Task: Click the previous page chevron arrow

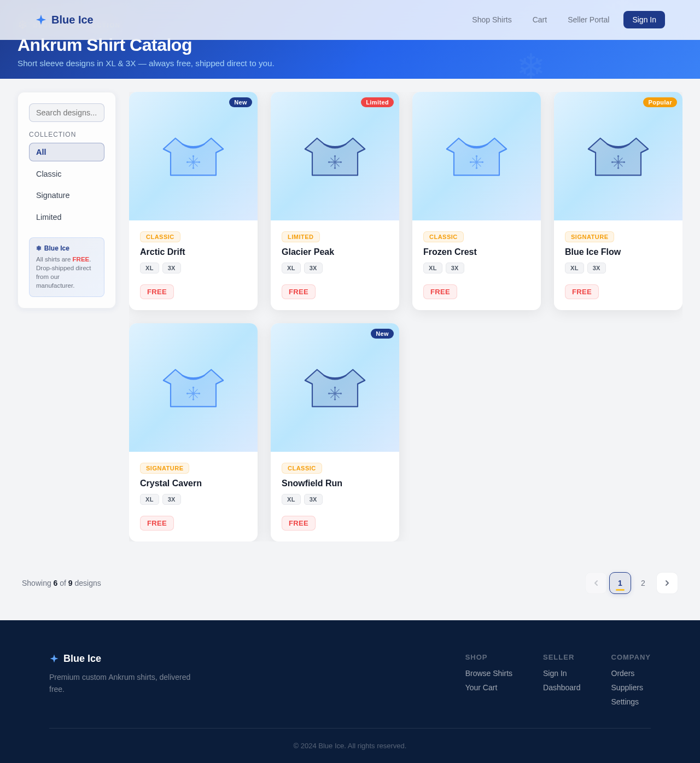Action: [x=596, y=583]
